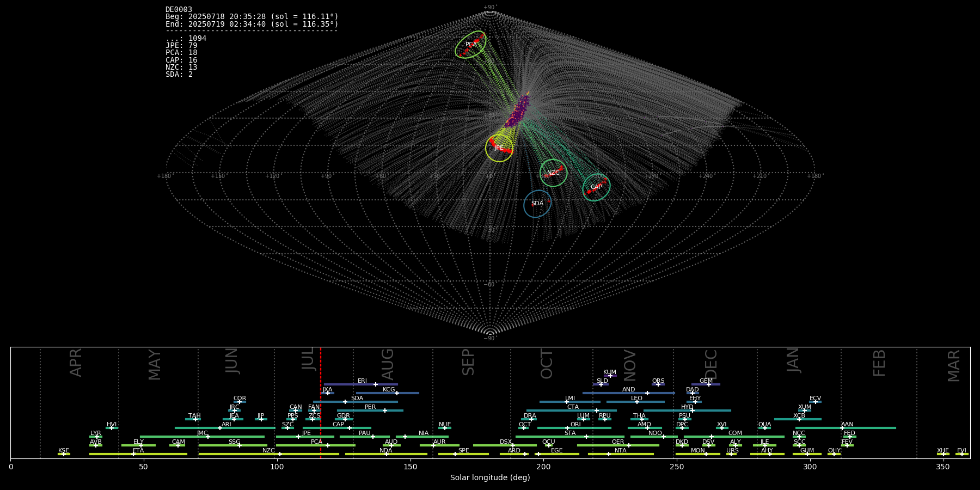The width and height of the screenshot is (980, 490).
Task: Click the PCA shower bar in the timeline
Action: 315,445
